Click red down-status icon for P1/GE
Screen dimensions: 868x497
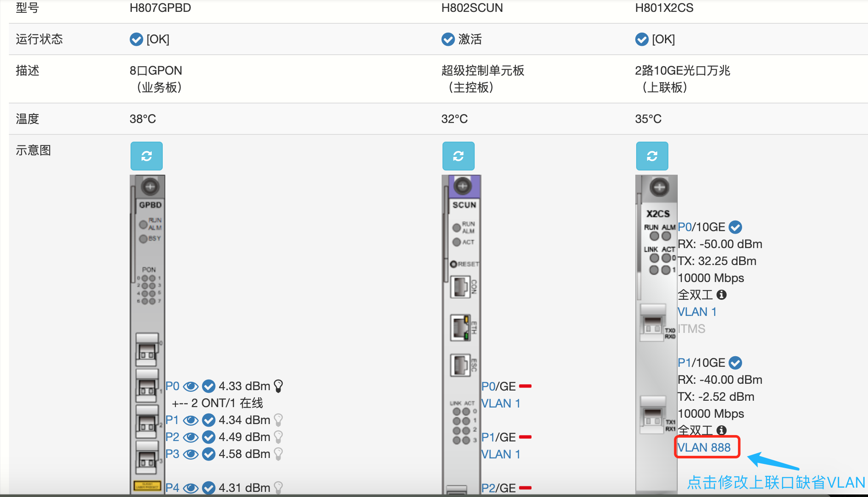(526, 437)
